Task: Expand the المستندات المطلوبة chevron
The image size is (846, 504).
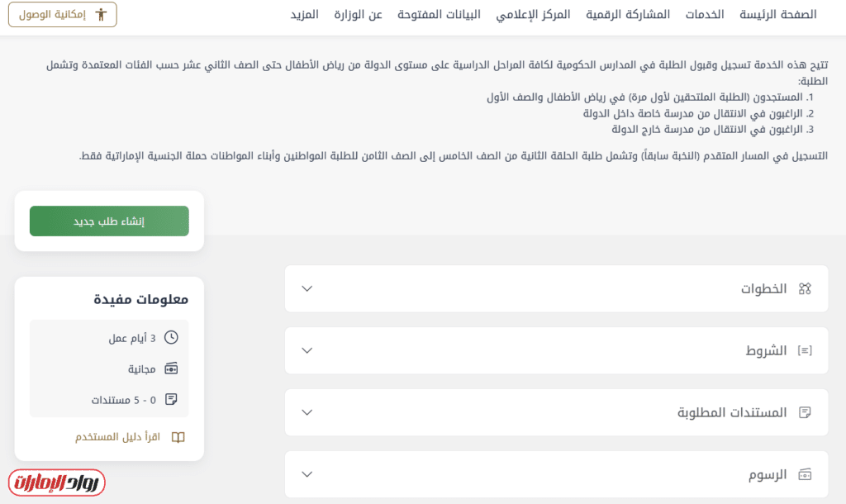Action: coord(307,412)
